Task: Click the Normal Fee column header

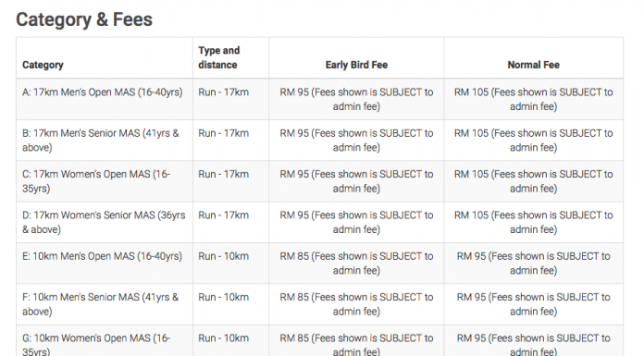Action: click(534, 65)
